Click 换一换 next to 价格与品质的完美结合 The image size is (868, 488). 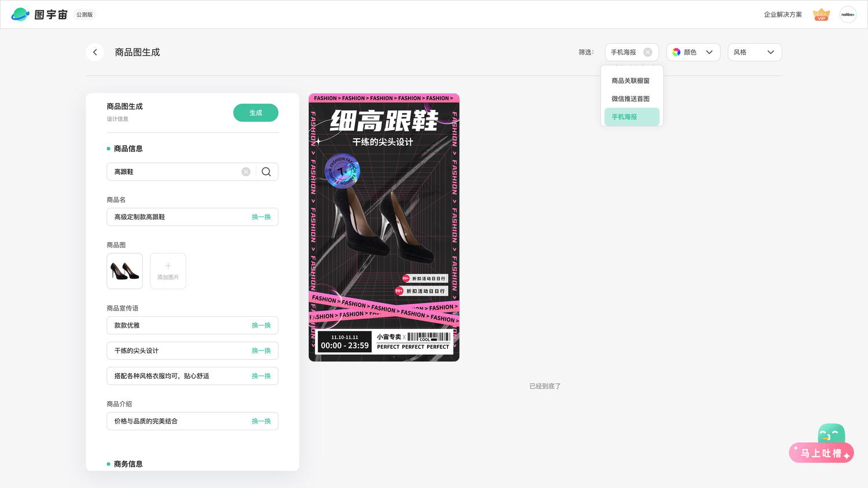tap(261, 422)
